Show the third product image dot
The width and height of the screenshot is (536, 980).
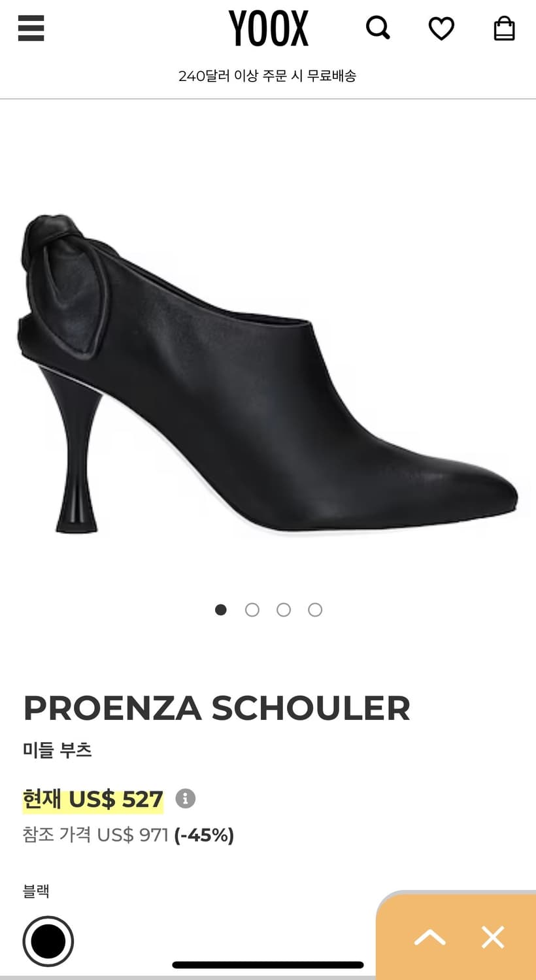point(284,610)
